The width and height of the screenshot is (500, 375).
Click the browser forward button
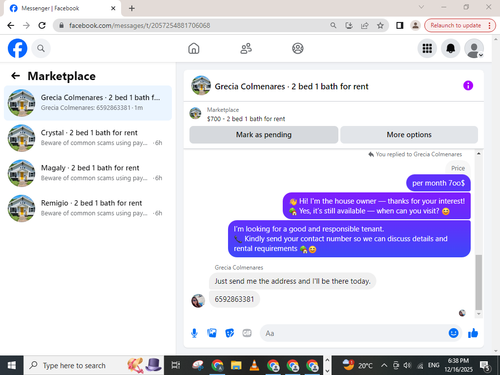[x=27, y=25]
